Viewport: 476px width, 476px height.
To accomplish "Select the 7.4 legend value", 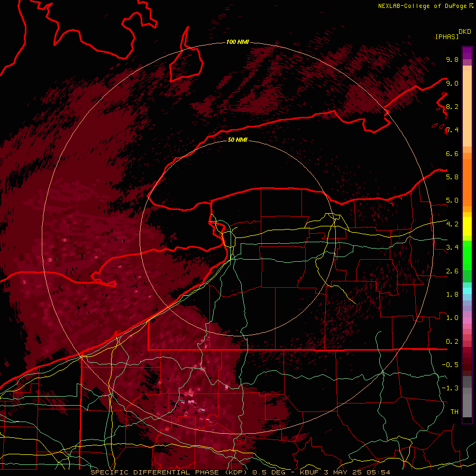I will click(x=452, y=130).
